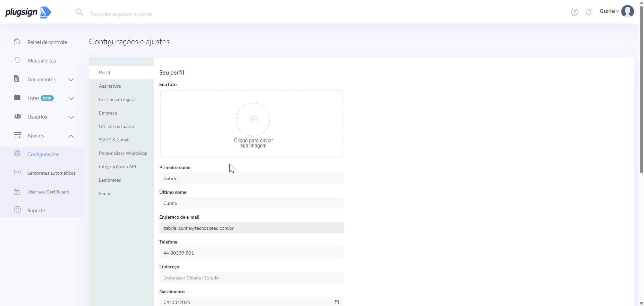This screenshot has height=306, width=644.
Task: Switch to the Utilize sua marca tab
Action: 121,126
